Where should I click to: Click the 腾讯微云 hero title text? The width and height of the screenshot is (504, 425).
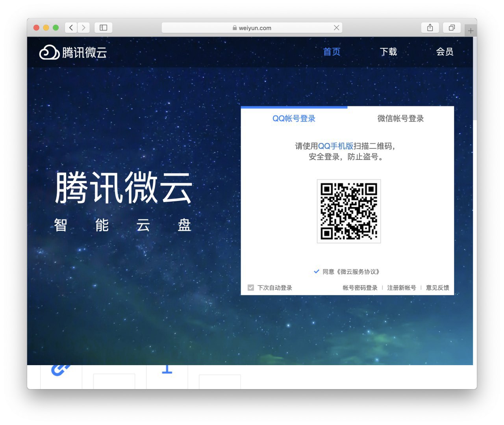(124, 188)
